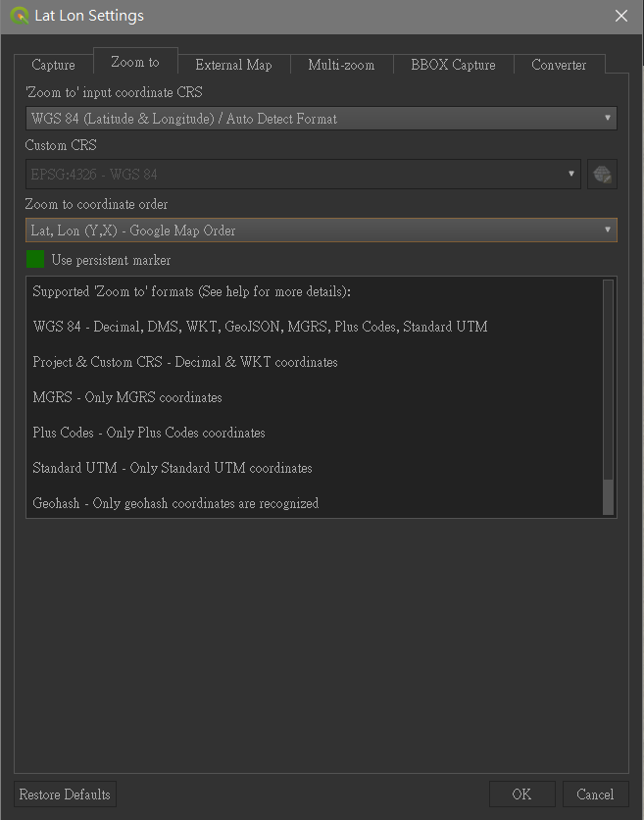Switch to the Converter tab

[x=559, y=65]
